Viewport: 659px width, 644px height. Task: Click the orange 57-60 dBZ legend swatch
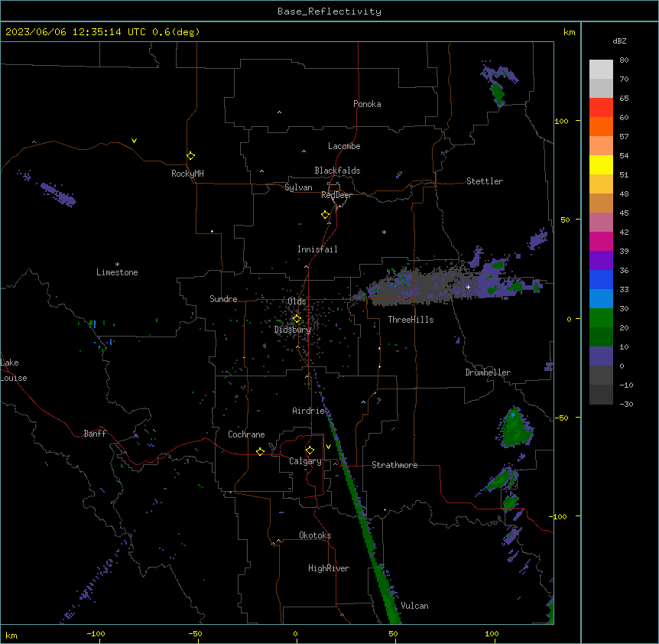point(601,126)
